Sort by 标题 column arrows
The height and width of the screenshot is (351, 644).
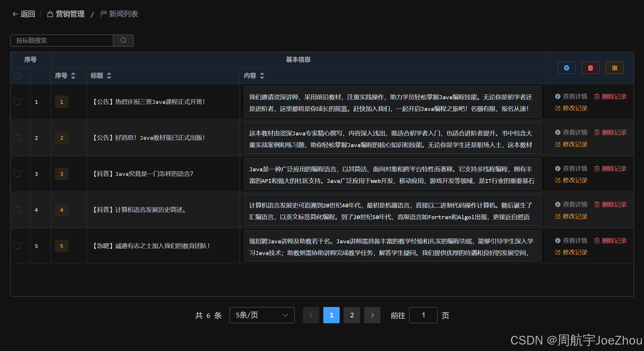pos(109,76)
